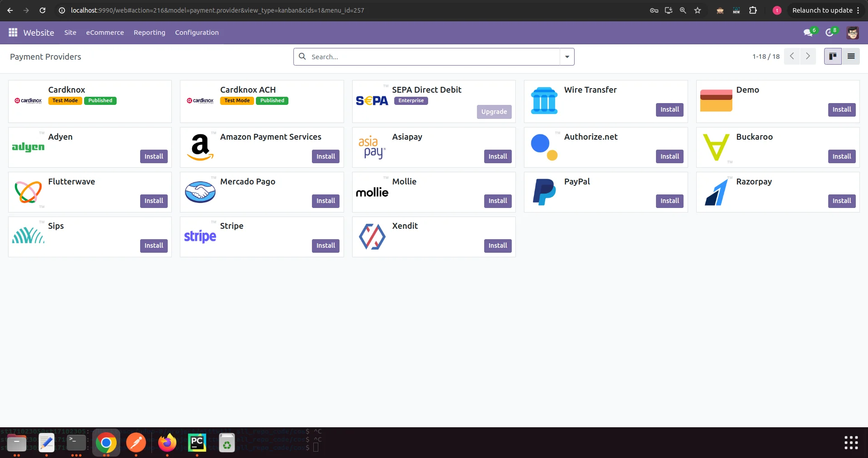Switch to list view
This screenshot has width=868, height=458.
tap(851, 57)
